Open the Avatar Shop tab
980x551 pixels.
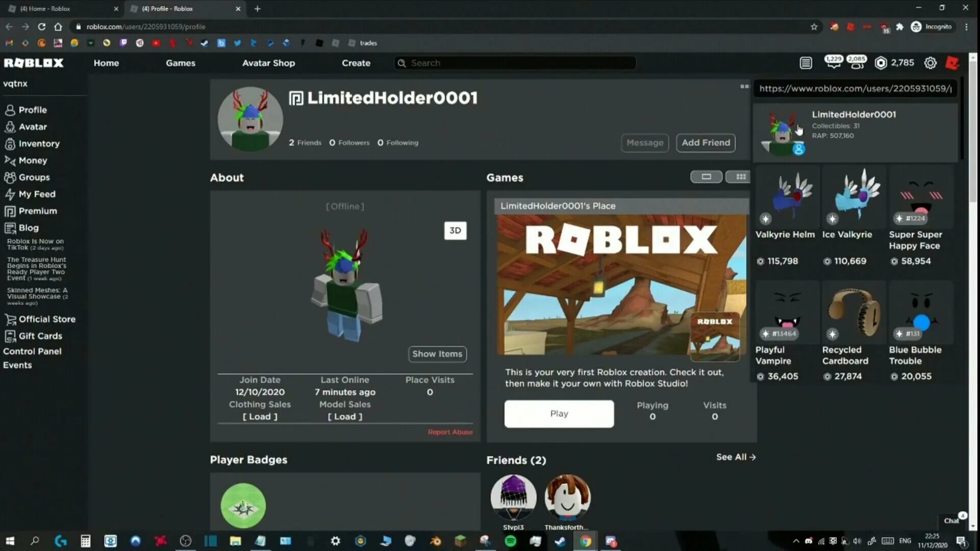pyautogui.click(x=268, y=63)
